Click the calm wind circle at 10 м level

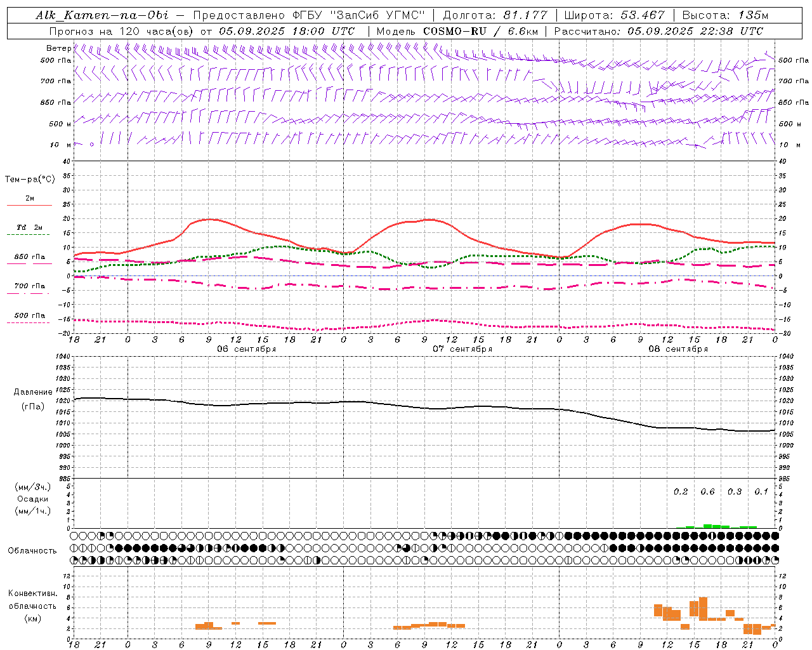(92, 145)
